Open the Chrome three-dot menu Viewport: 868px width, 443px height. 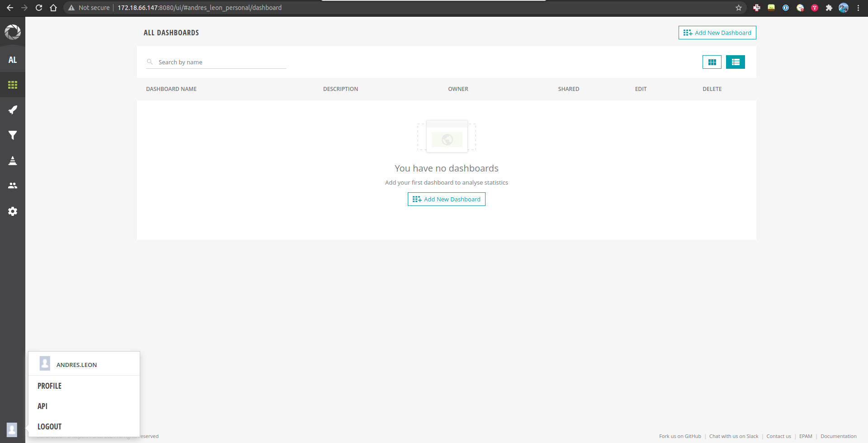(858, 8)
